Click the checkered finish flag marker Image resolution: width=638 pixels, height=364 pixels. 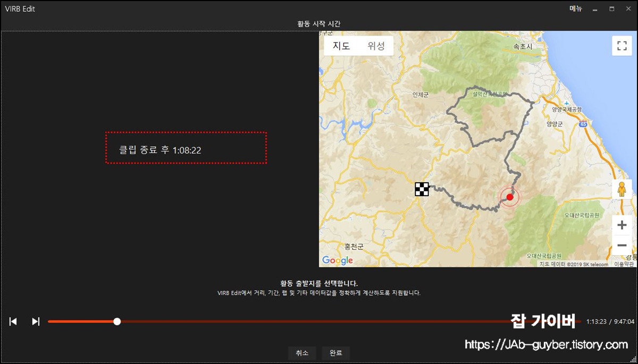[422, 189]
